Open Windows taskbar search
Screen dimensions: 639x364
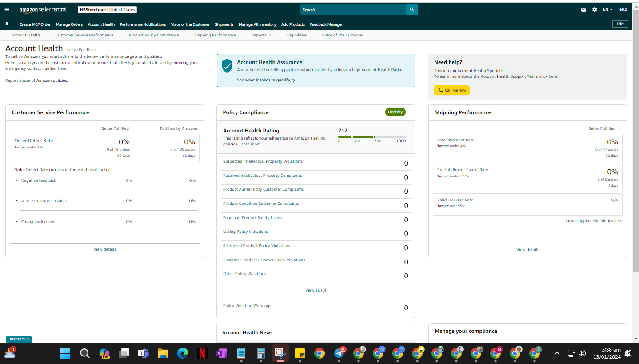coord(84,353)
